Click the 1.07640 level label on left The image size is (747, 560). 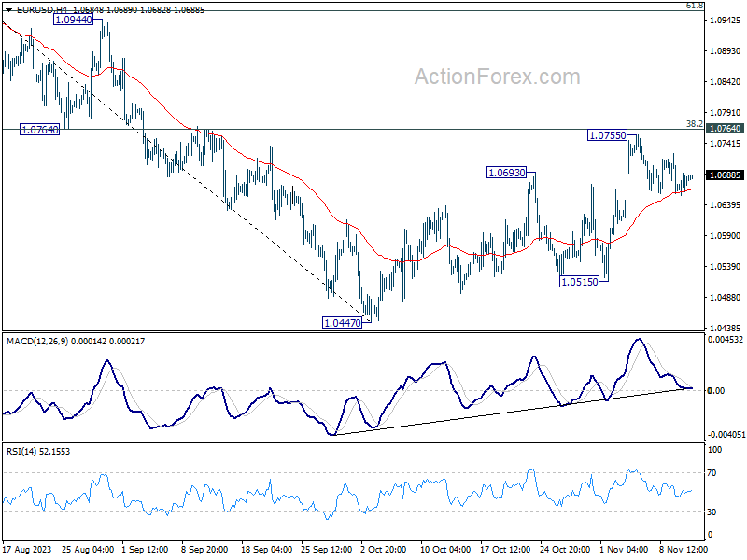(39, 130)
